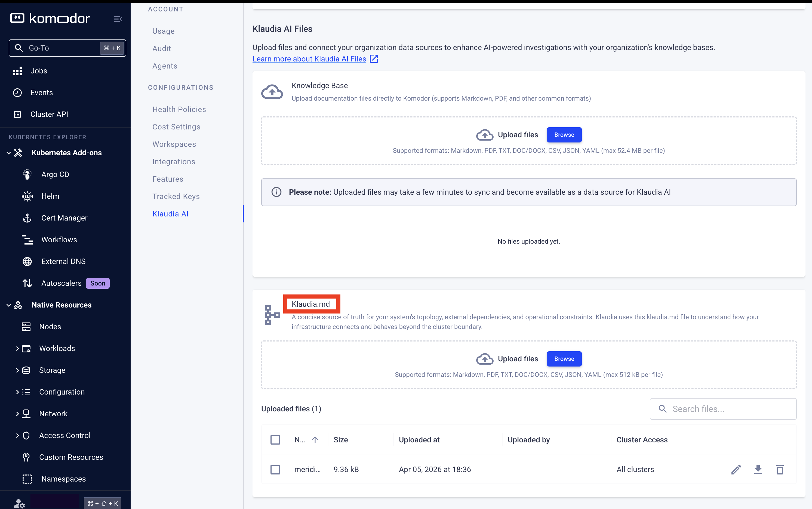Go to Health Policies configuration
Screen dimensions: 812x509
179,109
